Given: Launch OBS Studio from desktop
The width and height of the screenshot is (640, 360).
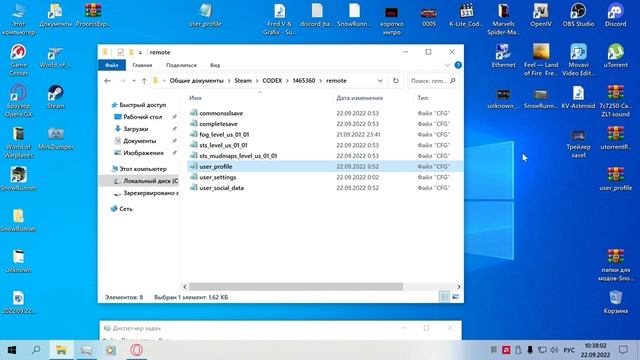Looking at the screenshot, I should pyautogui.click(x=578, y=15).
